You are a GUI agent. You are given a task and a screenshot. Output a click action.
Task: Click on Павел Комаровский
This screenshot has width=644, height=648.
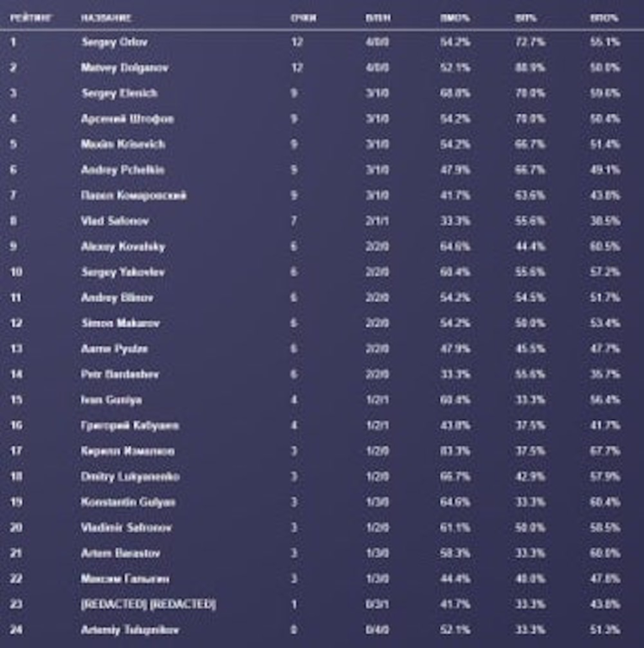click(x=133, y=195)
